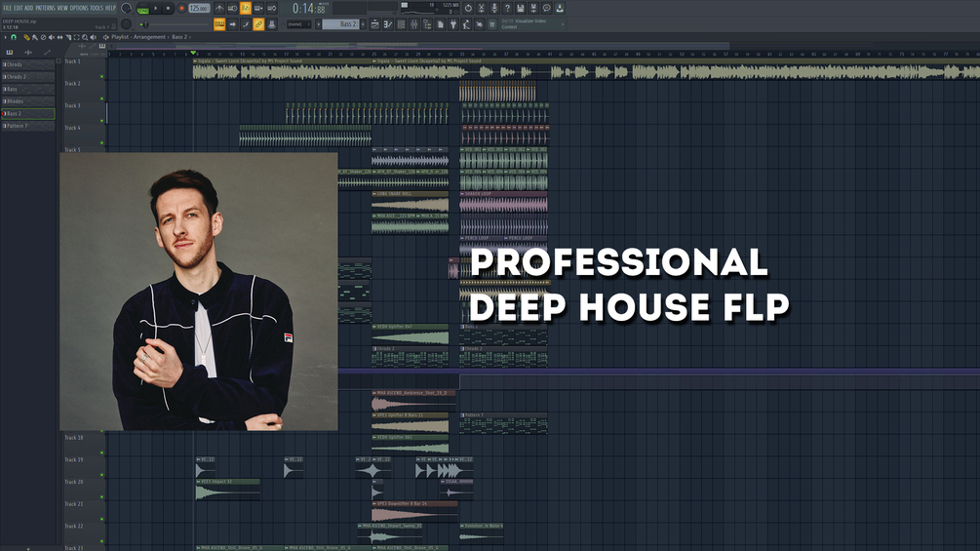The width and height of the screenshot is (980, 551).
Task: Click the arrow right of Bass 2 selector
Action: coord(363,24)
